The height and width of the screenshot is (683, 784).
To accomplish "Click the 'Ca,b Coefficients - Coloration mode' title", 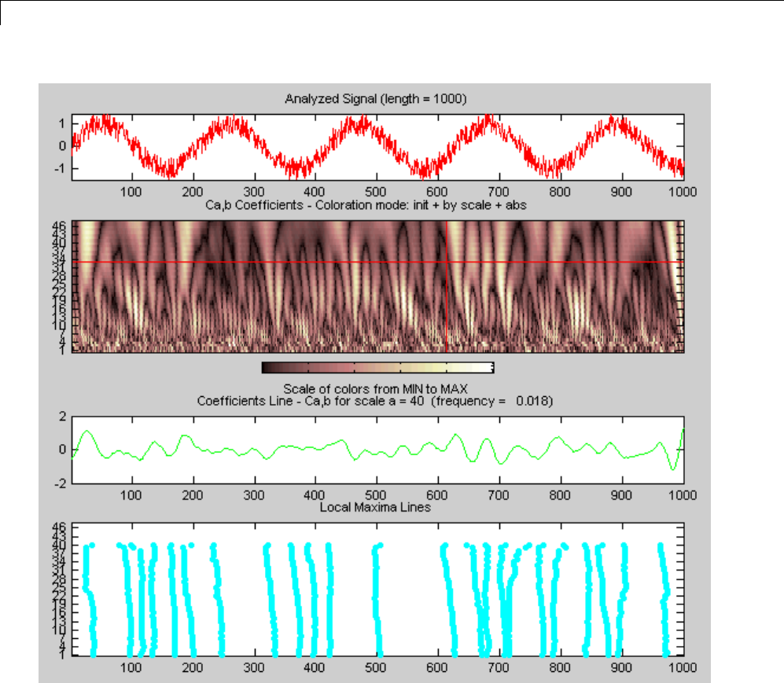I will coord(366,205).
